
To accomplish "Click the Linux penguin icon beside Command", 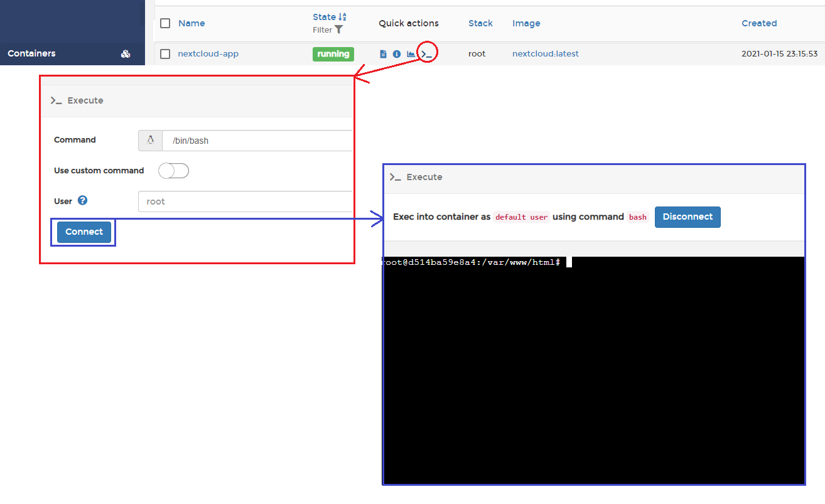I will click(151, 141).
